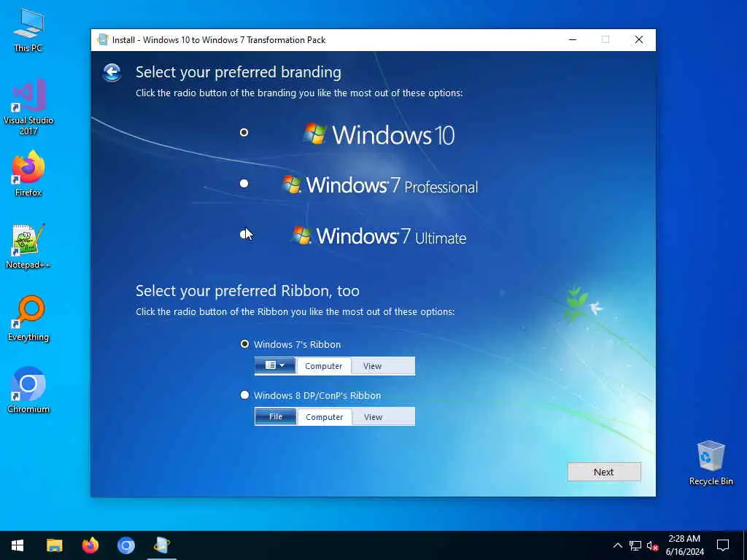This screenshot has width=747, height=560.
Task: Click View tab in Windows 8 ribbon preview
Action: point(373,416)
